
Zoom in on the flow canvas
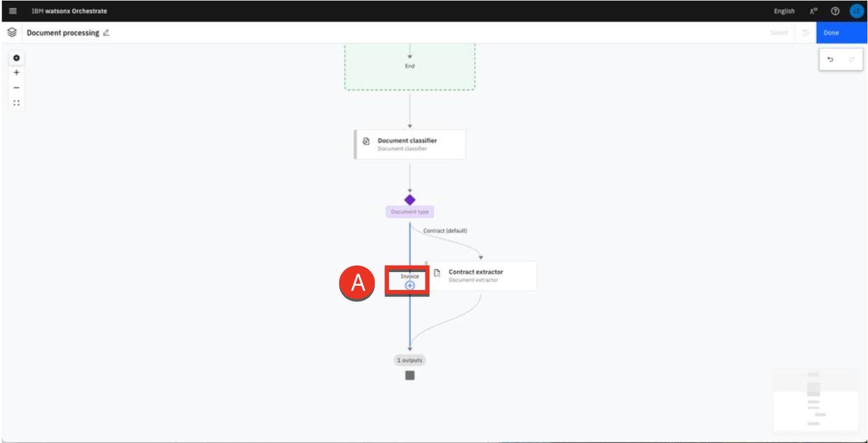16,73
